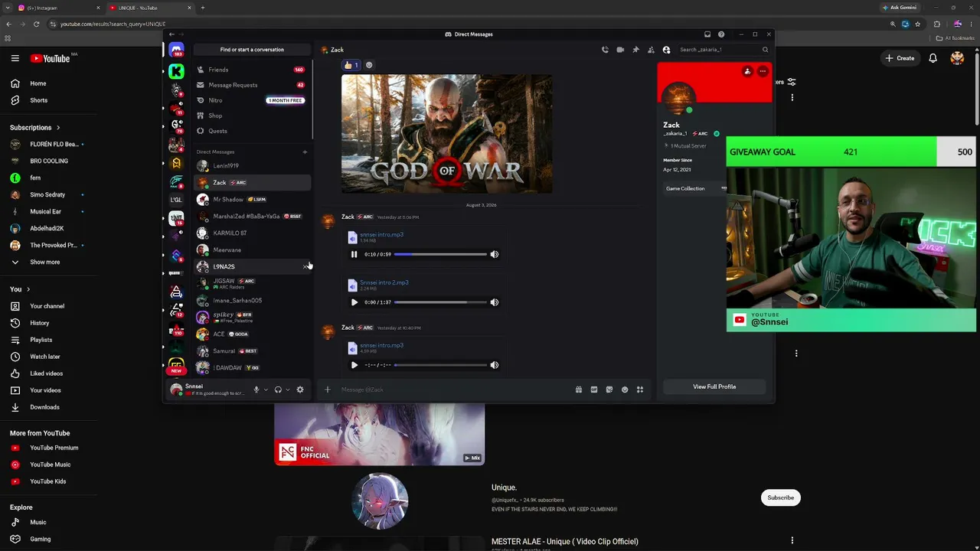Open Message Requests in Discord
Image resolution: width=980 pixels, height=551 pixels.
click(251, 85)
